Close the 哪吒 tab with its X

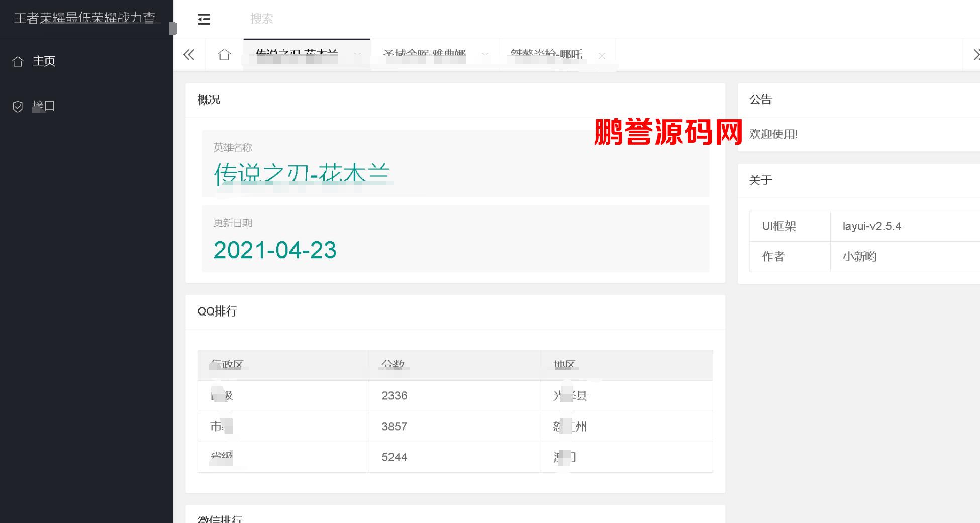(602, 56)
